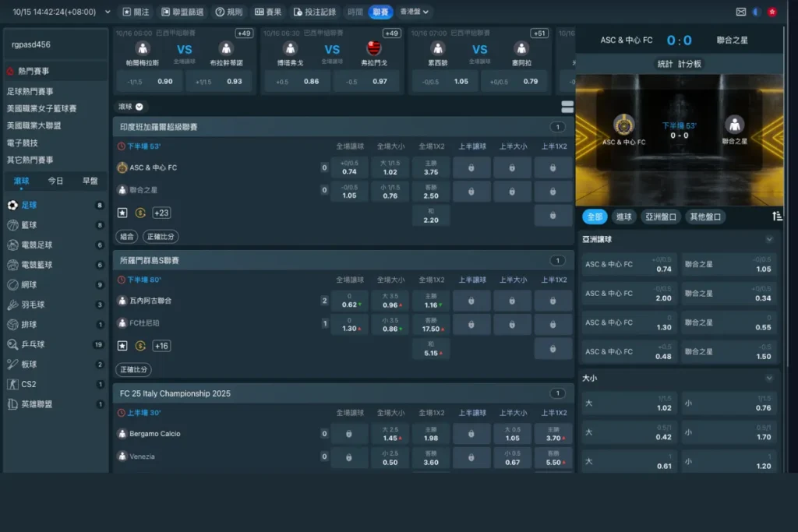Click the gold coin icon under 瓦內阿古聯合 match
Viewport: 798px width, 532px height.
pyautogui.click(x=140, y=346)
